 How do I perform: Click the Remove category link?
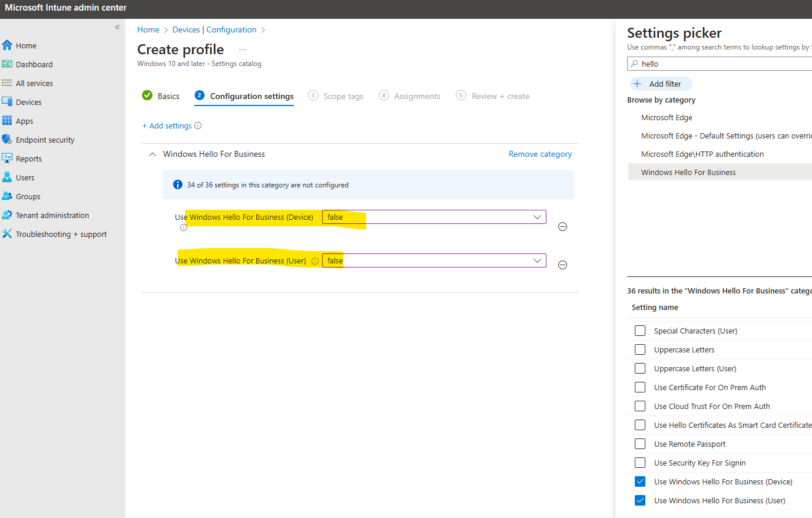[540, 154]
